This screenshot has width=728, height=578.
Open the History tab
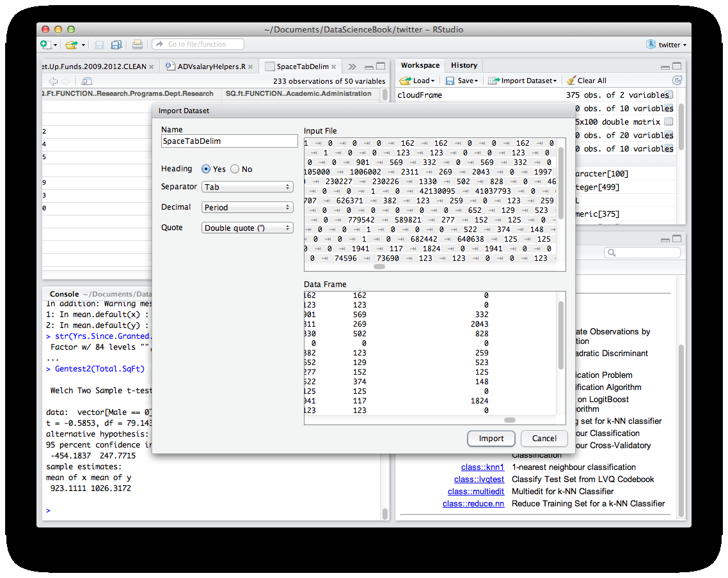click(x=464, y=65)
